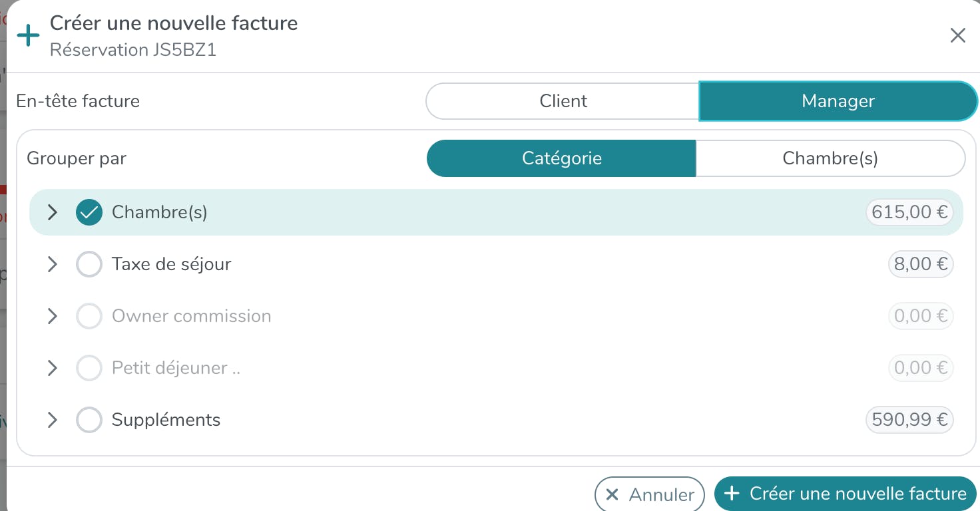Viewport: 980px width, 511px height.
Task: Click the plus icon beside the dialog title
Action: 28,36
